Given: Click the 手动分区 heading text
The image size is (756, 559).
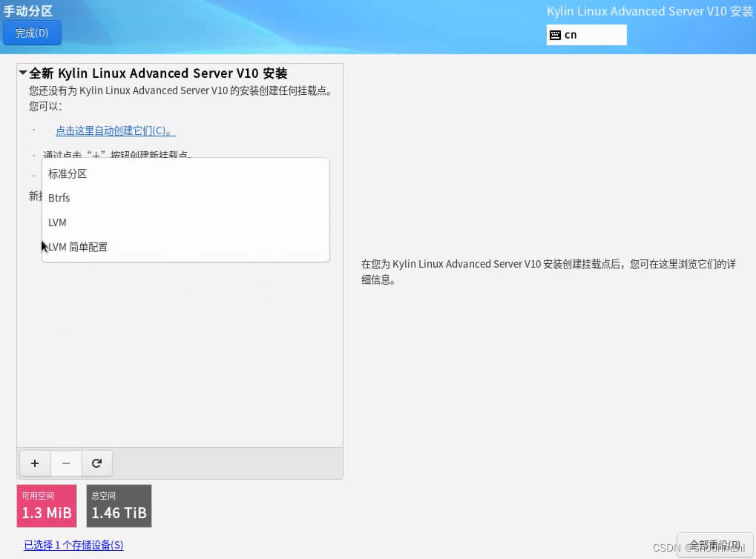Looking at the screenshot, I should (x=28, y=11).
